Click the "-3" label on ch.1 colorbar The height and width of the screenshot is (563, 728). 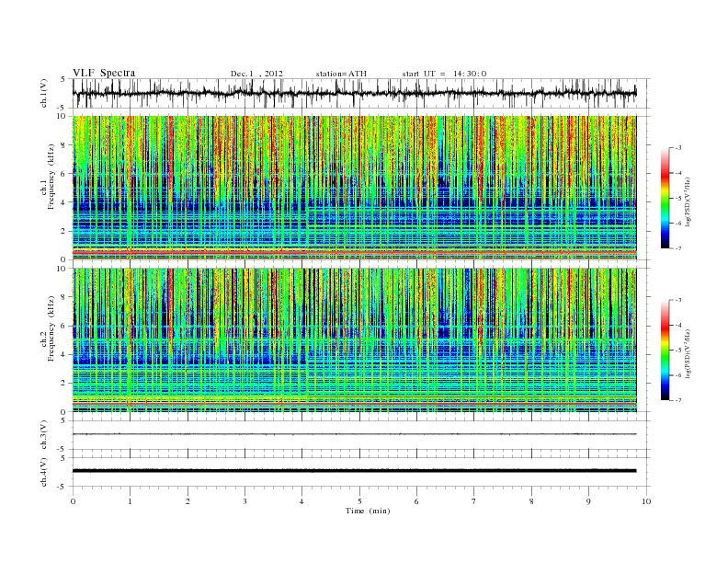click(678, 148)
